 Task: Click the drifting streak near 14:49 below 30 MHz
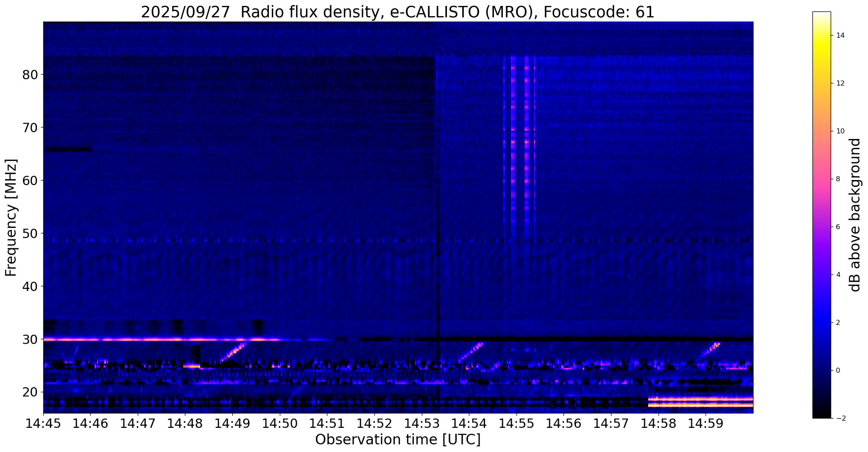[233, 352]
